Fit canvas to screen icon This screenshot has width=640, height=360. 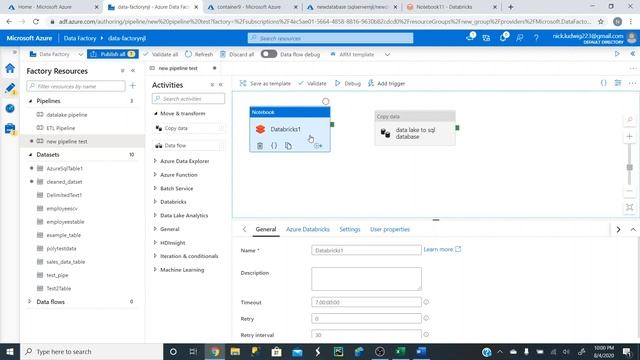[629, 207]
